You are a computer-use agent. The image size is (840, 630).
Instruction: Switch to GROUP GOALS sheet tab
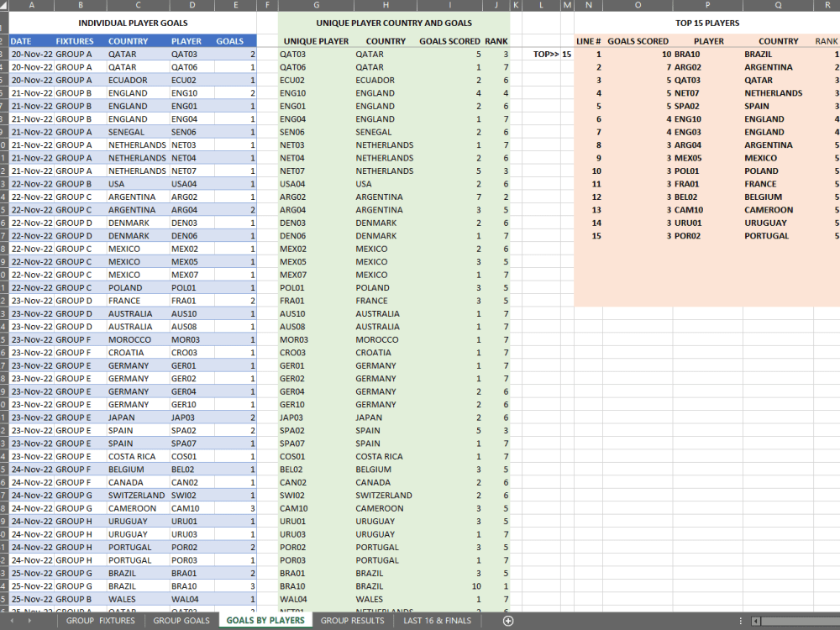pyautogui.click(x=181, y=621)
